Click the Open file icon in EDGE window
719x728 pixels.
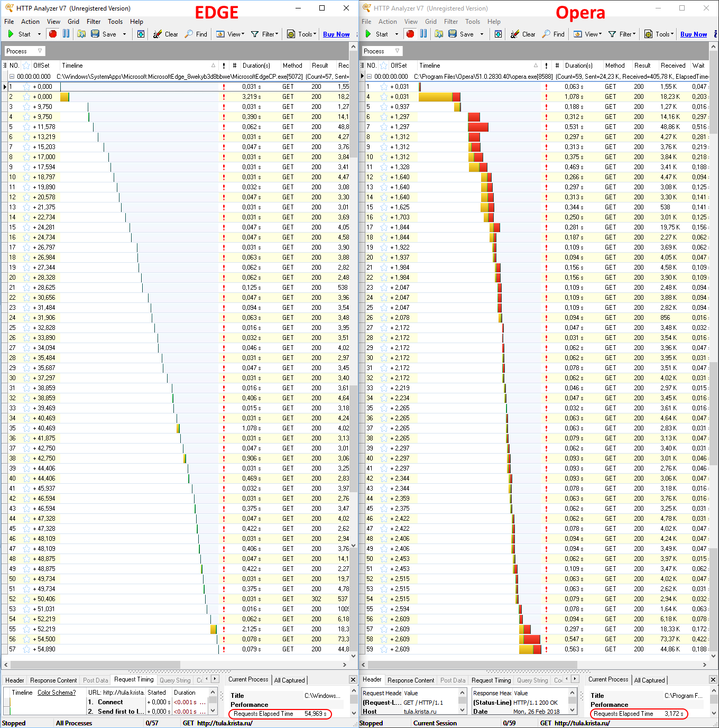click(x=81, y=34)
